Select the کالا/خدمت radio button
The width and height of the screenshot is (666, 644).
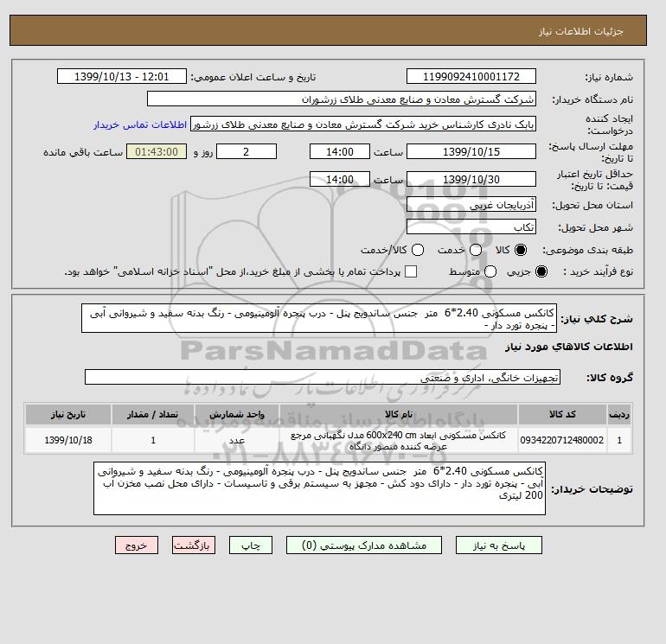coord(418,250)
